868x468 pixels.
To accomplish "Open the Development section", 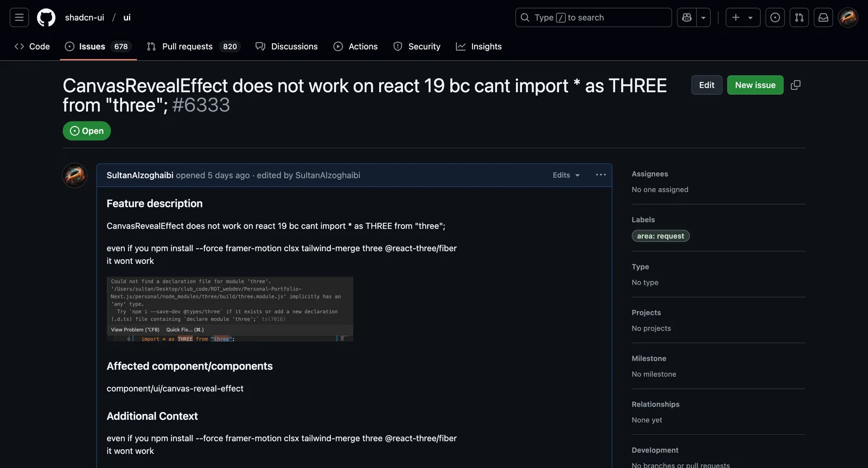I will click(655, 451).
